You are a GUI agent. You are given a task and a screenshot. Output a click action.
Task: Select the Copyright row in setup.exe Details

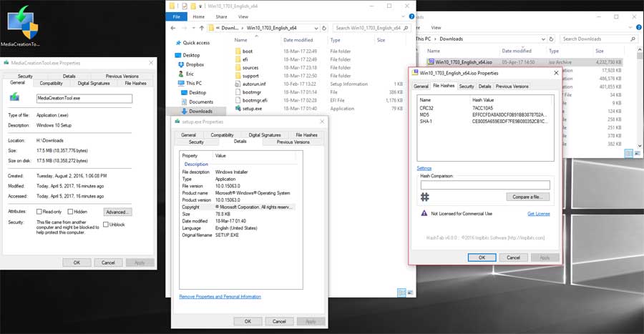coord(238,207)
